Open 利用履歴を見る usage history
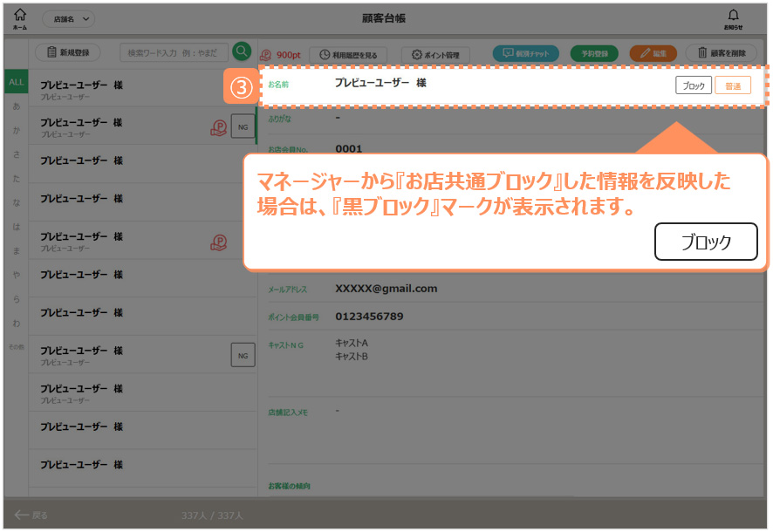The image size is (773, 532). coord(349,54)
